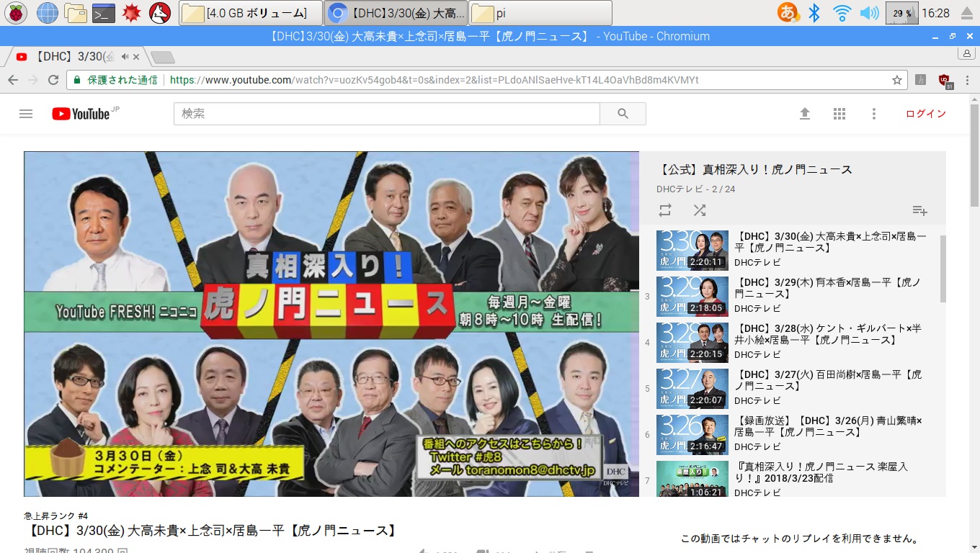Open the YouTube settings three-dot menu
980x553 pixels.
coord(873,114)
